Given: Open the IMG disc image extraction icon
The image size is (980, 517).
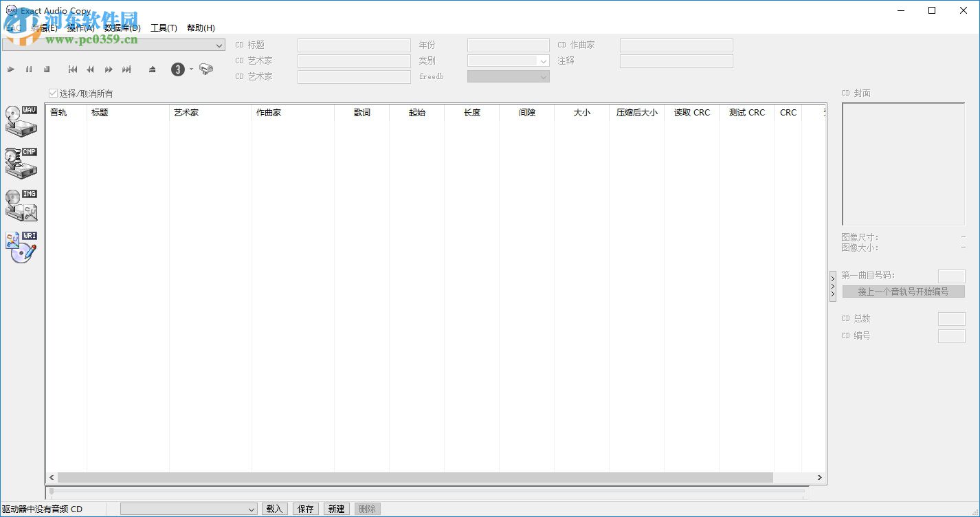Looking at the screenshot, I should (x=21, y=204).
